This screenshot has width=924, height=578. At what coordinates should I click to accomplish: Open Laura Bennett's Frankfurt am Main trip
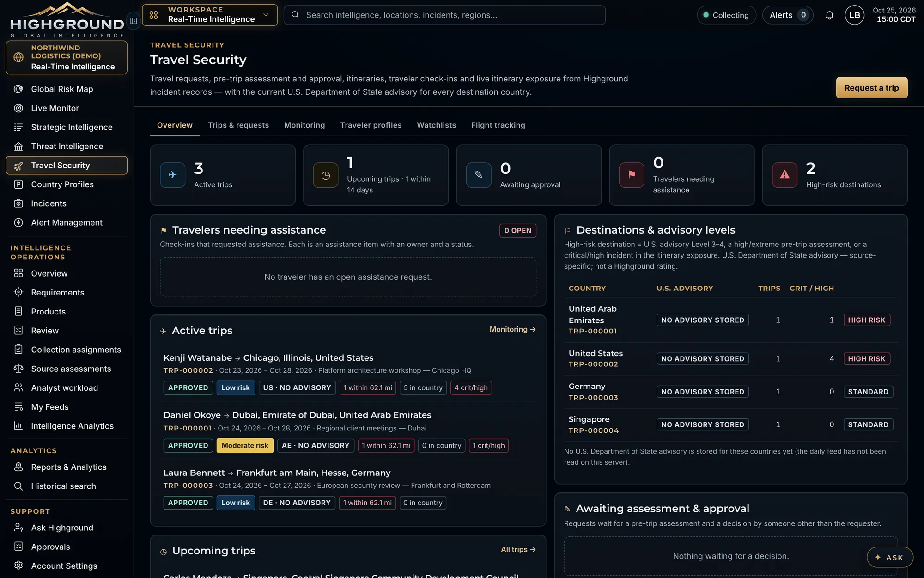[x=277, y=473]
